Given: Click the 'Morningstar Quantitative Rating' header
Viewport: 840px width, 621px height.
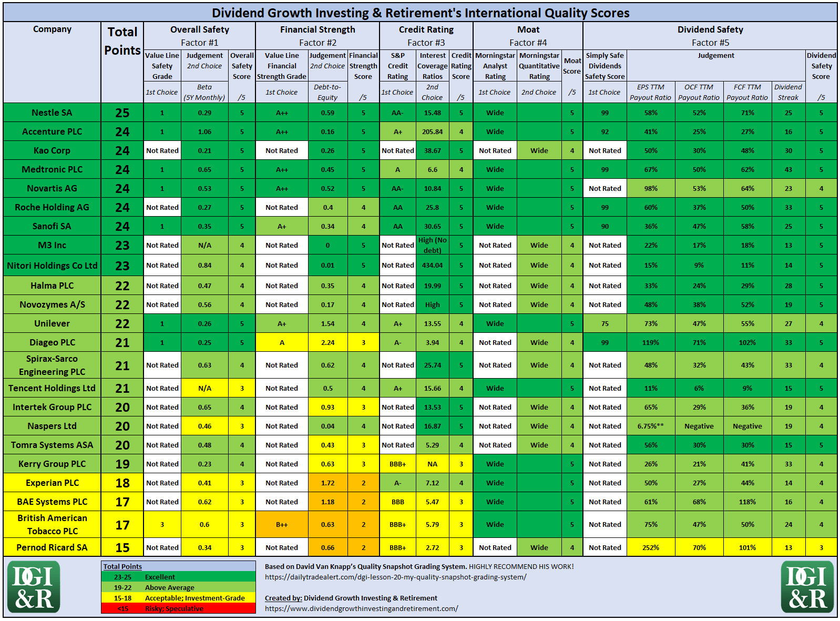Looking at the screenshot, I should [539, 66].
